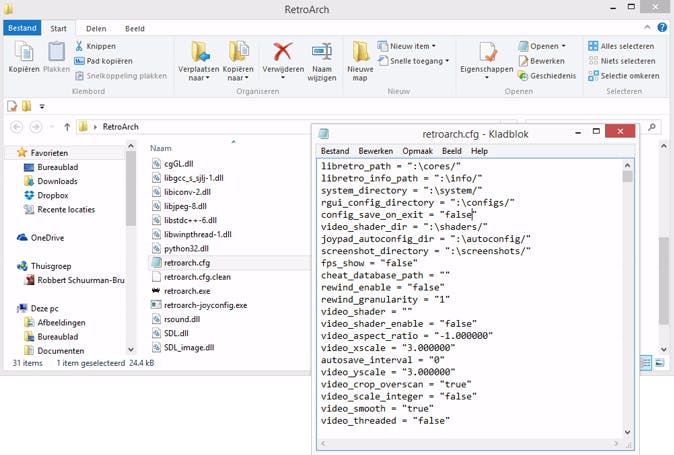Open the Nieuw item dropdown
The height and width of the screenshot is (455, 674).
(x=408, y=46)
